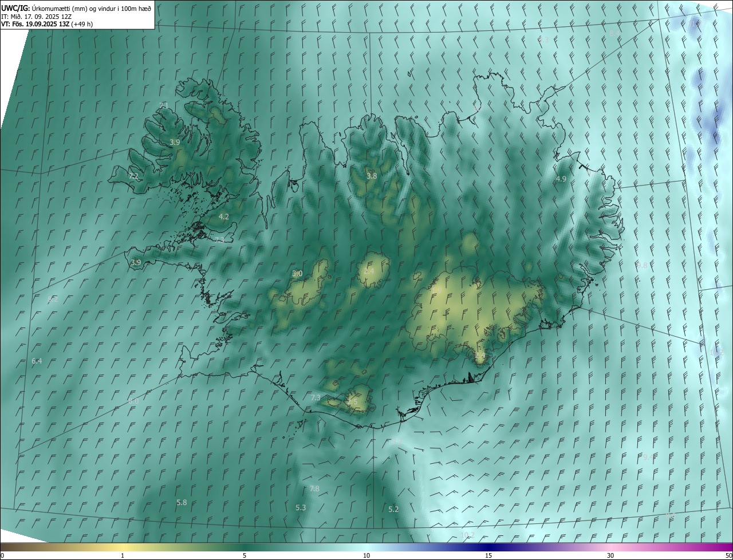The height and width of the screenshot is (560, 733).
Task: Click the 'IT: Mið. 17. 09. 2025 12Z' line
Action: 37,16
